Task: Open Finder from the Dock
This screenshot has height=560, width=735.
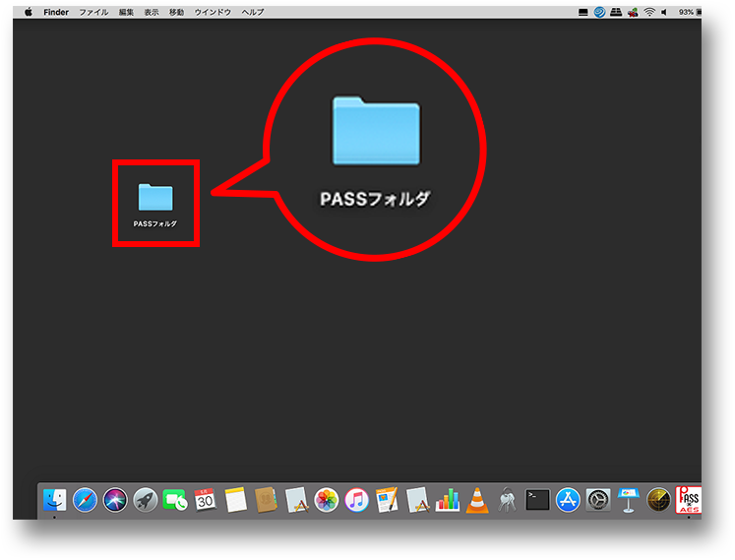Action: 55,500
